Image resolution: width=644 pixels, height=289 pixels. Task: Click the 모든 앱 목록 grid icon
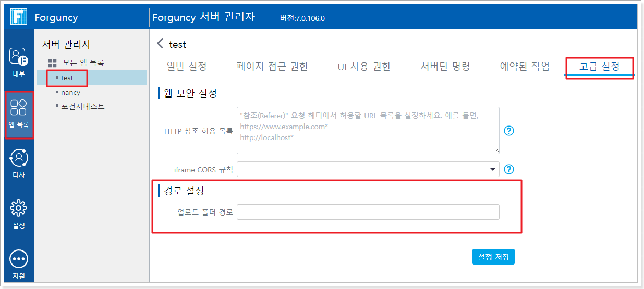[x=52, y=62]
